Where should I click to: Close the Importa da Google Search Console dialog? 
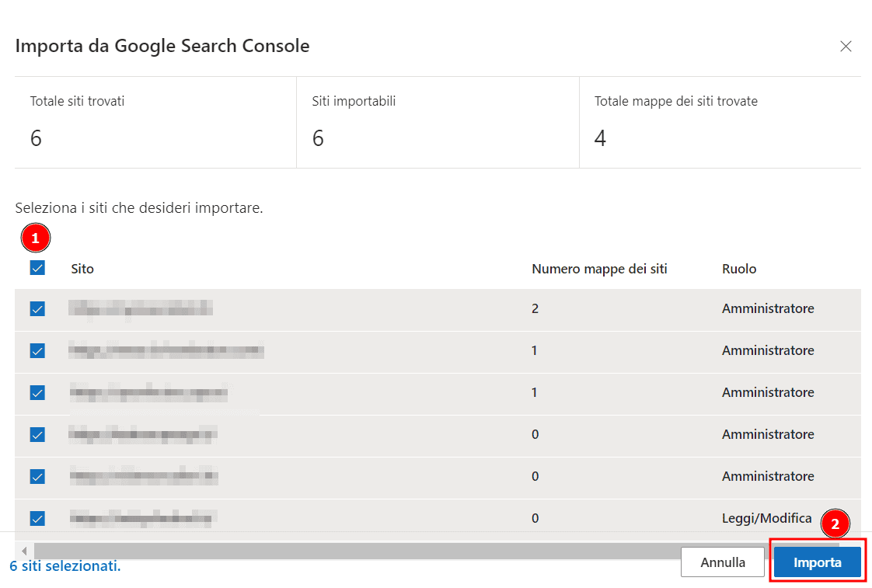846,46
